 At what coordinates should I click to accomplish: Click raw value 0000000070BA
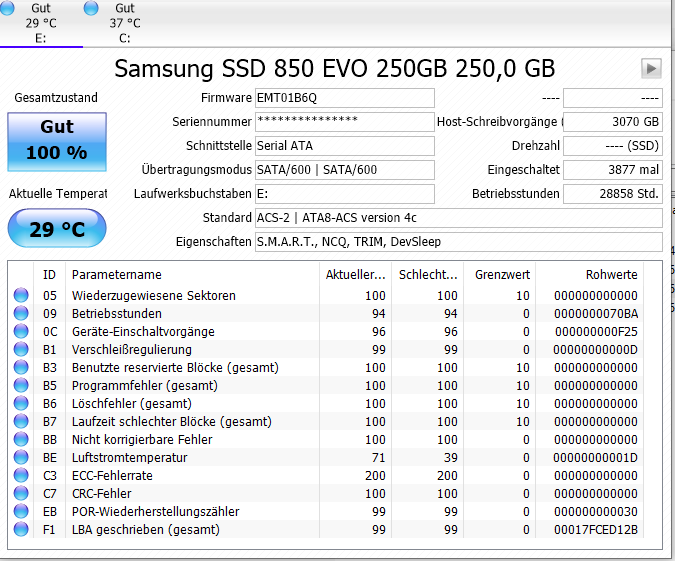pyautogui.click(x=596, y=314)
